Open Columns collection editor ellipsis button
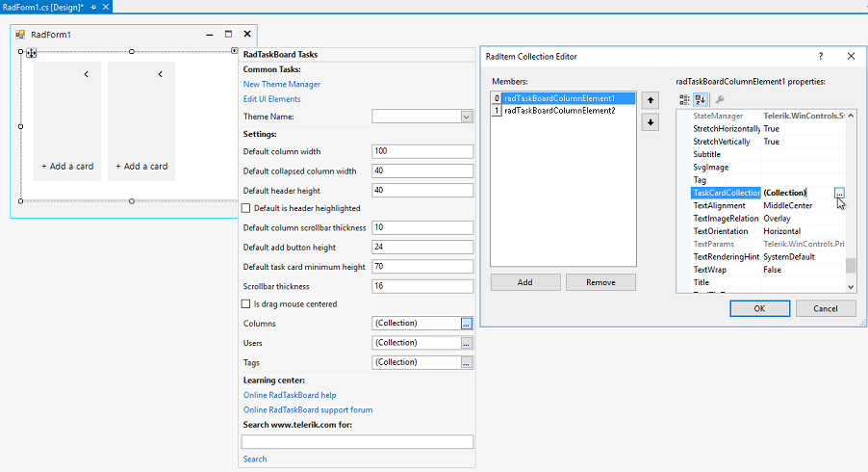868x472 pixels. coord(466,324)
